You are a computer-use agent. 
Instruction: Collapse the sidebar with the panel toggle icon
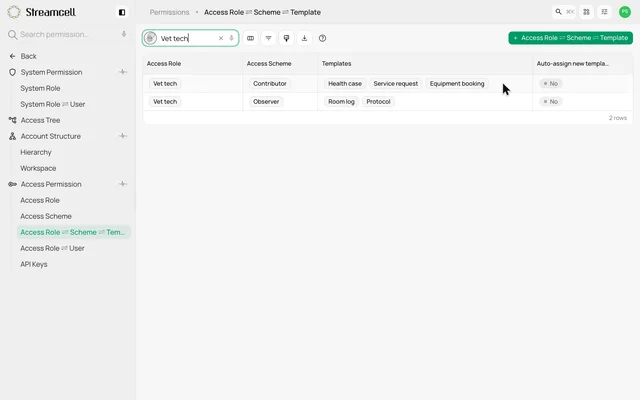click(122, 12)
